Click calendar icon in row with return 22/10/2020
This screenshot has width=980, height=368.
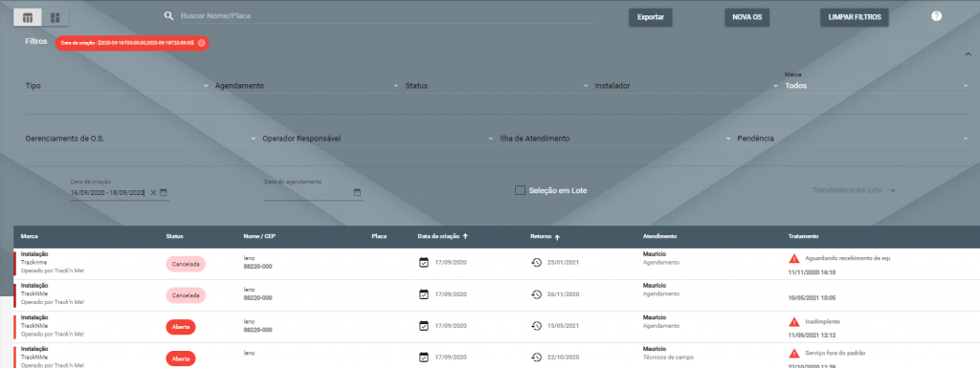424,357
